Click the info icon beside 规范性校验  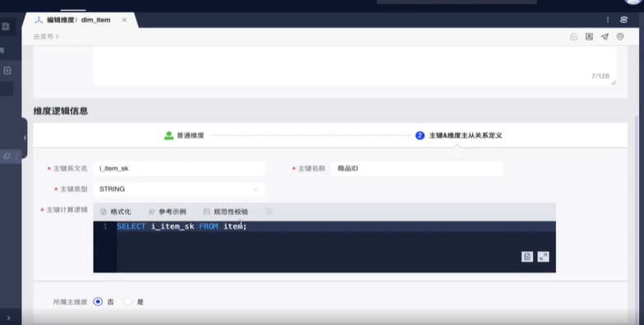coord(269,212)
